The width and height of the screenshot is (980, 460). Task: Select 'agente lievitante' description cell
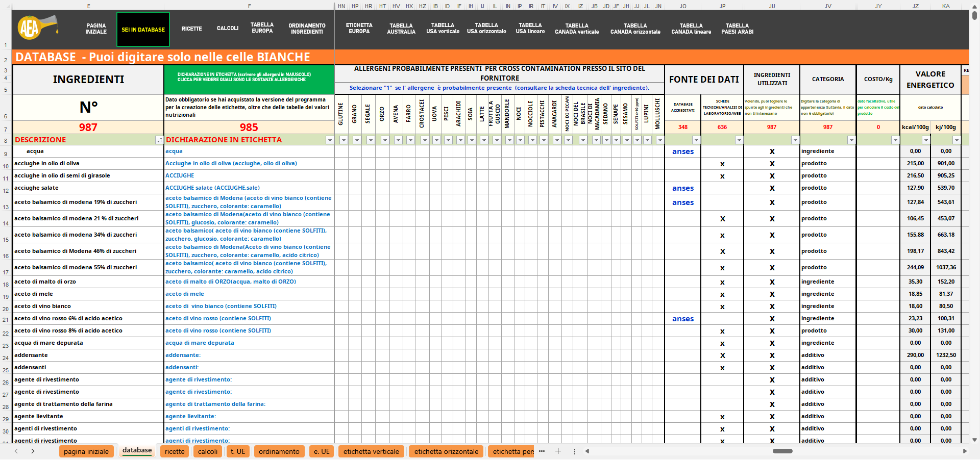88,417
